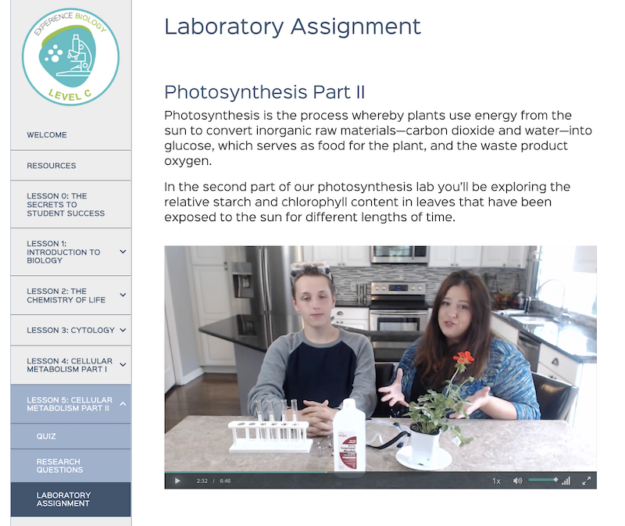Open Lesson 0: The Secrets to Student Success
Screen dimensions: 625x526
71,204
